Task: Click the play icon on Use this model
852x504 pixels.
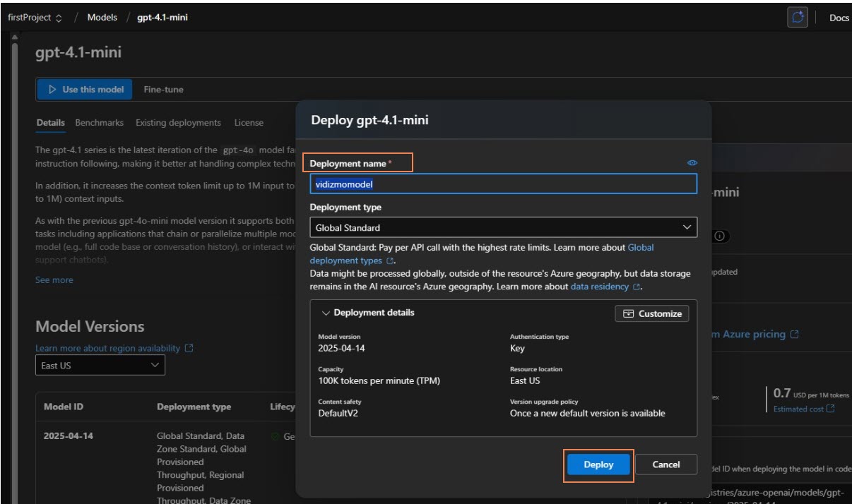Action: 52,90
